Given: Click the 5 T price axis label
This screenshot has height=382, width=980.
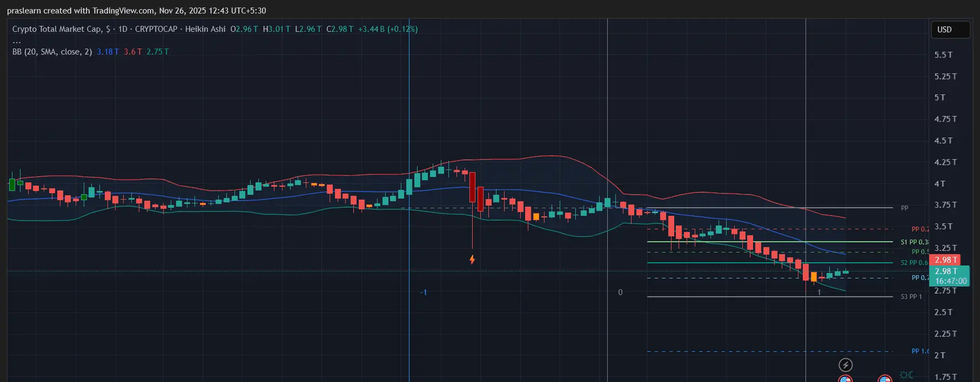Looking at the screenshot, I should tap(940, 98).
